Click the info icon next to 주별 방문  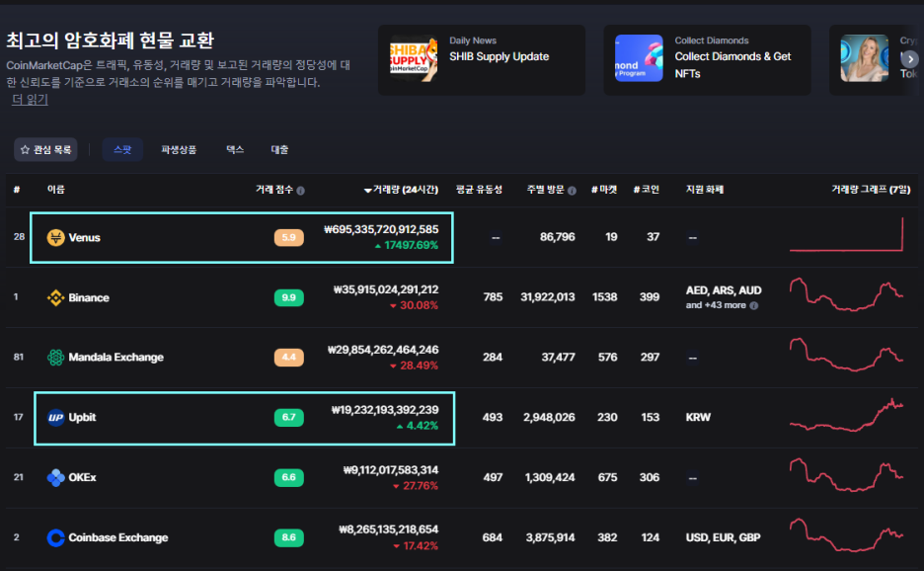pos(572,191)
